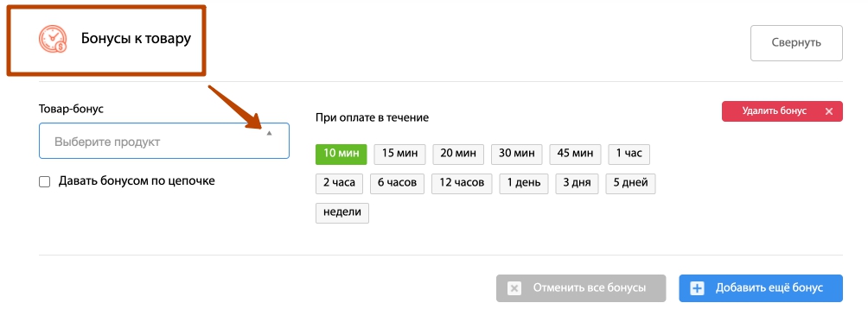Choose the 3 дня period
Image resolution: width=868 pixels, height=322 pixels.
(x=577, y=184)
